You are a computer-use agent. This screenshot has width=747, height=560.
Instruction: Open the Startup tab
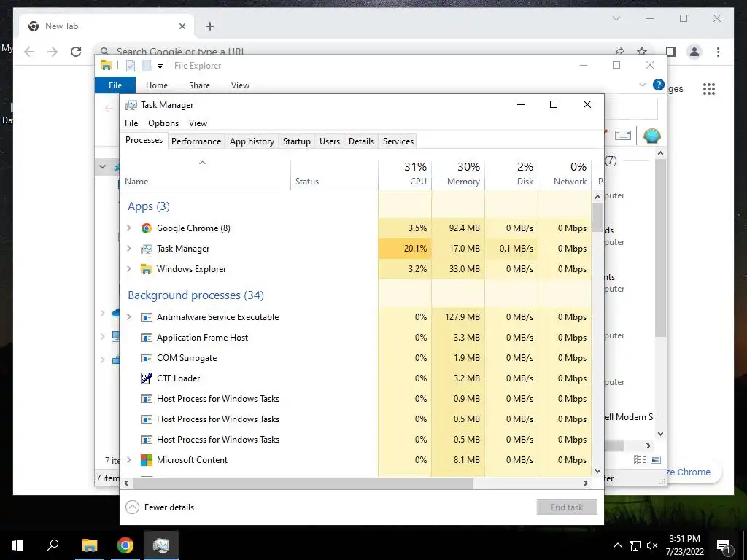(297, 141)
